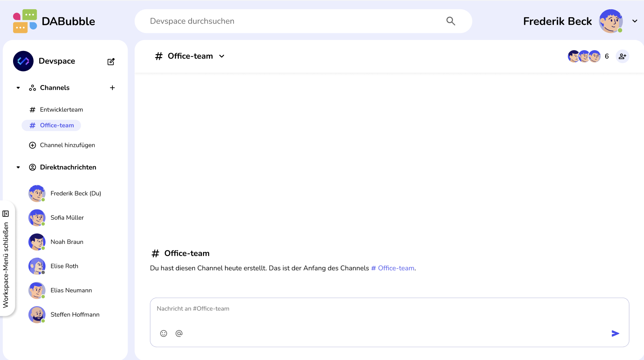Select Office-team channel in sidebar
Screen dimensions: 644x360
tap(57, 125)
